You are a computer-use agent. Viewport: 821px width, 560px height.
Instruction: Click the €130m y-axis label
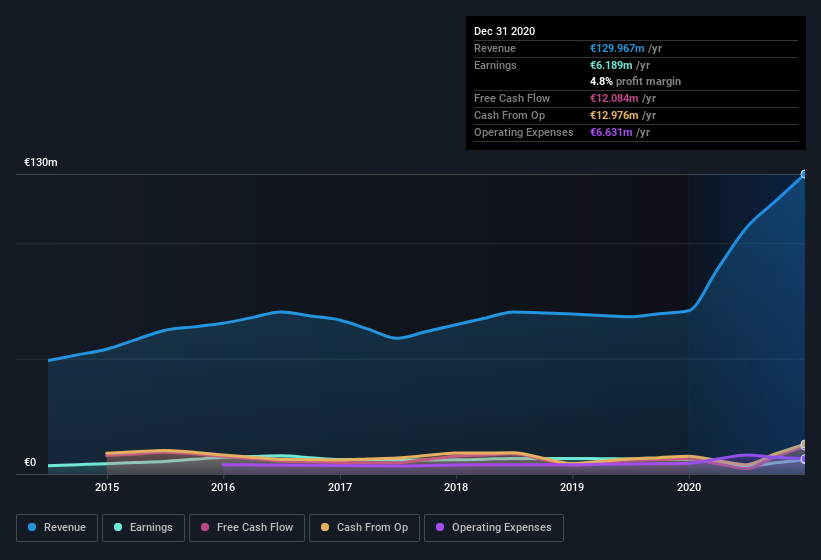pyautogui.click(x=41, y=162)
